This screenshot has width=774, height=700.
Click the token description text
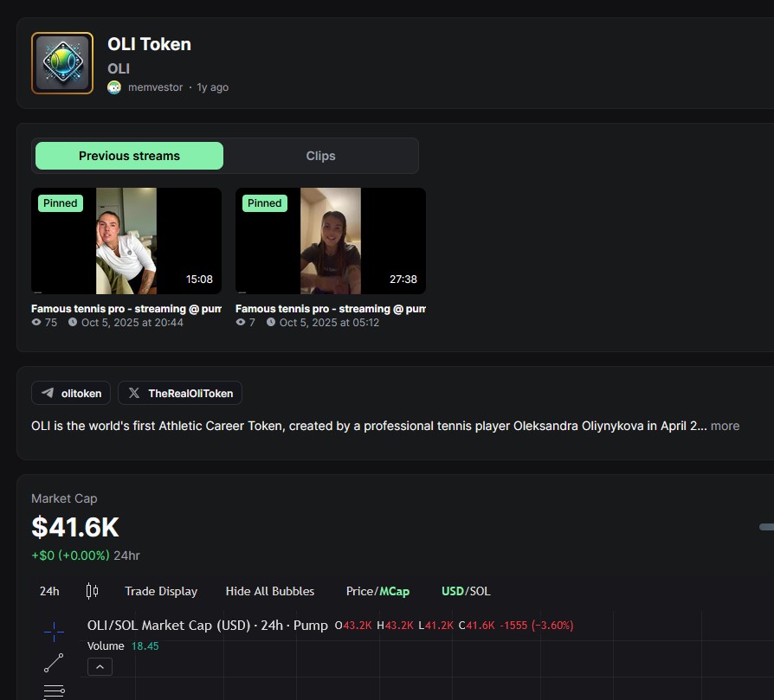(369, 426)
